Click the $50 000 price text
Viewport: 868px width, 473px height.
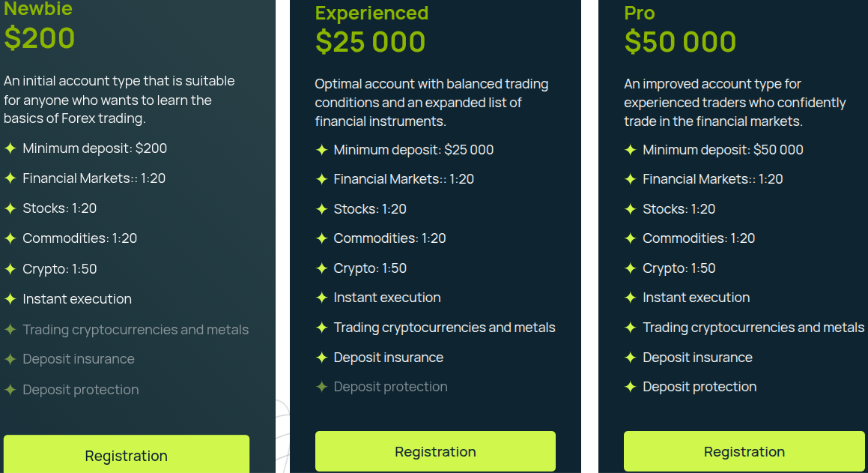pyautogui.click(x=680, y=42)
